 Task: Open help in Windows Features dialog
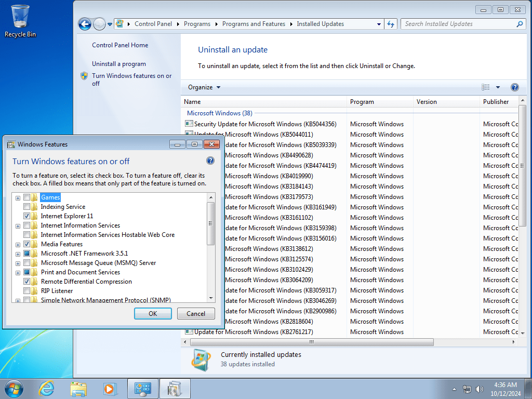tap(210, 161)
